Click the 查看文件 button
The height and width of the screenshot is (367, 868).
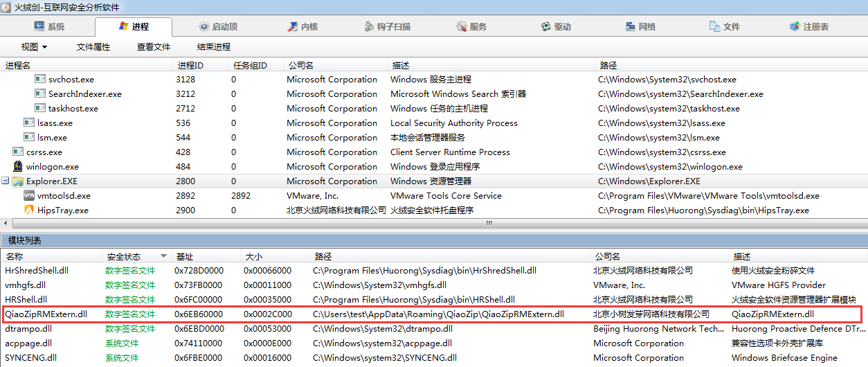point(154,47)
